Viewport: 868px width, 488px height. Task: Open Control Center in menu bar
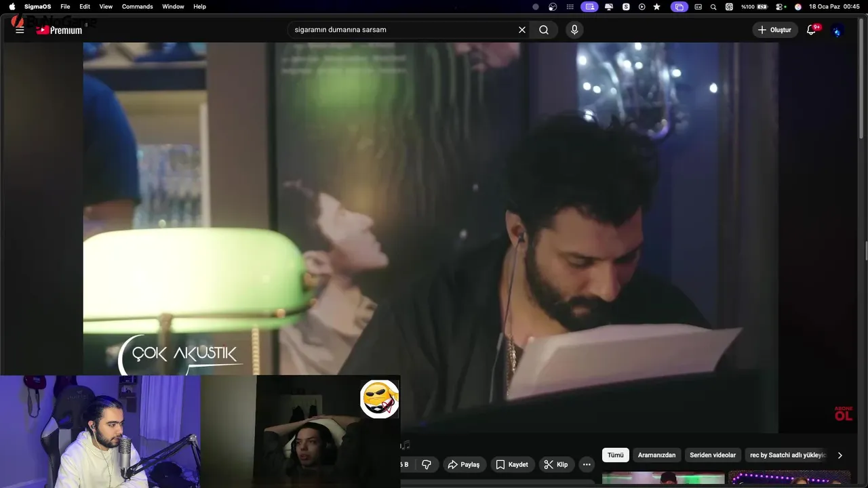(781, 7)
